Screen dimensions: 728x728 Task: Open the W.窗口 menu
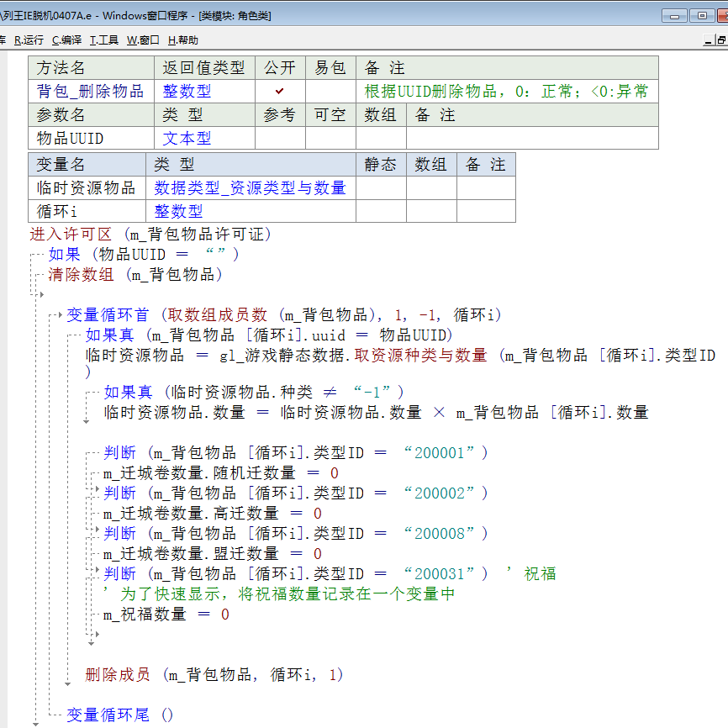click(x=143, y=40)
